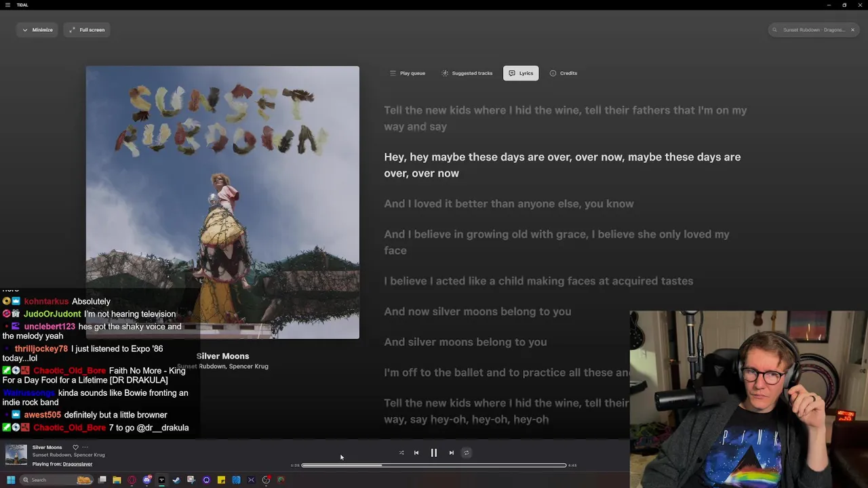Skip to the next track
Viewport: 868px width, 488px height.
click(x=452, y=453)
